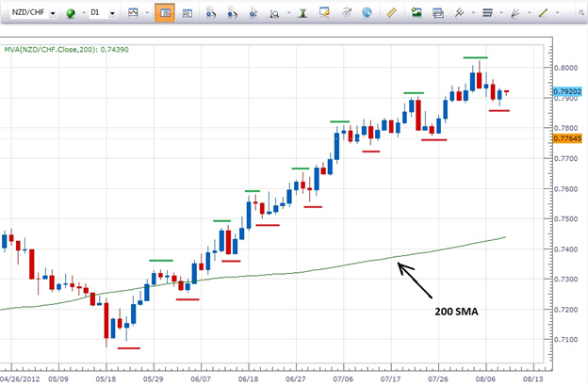Screen dimensions: 588x385
Task: Select the fan lines drawing tool
Action: (515, 14)
